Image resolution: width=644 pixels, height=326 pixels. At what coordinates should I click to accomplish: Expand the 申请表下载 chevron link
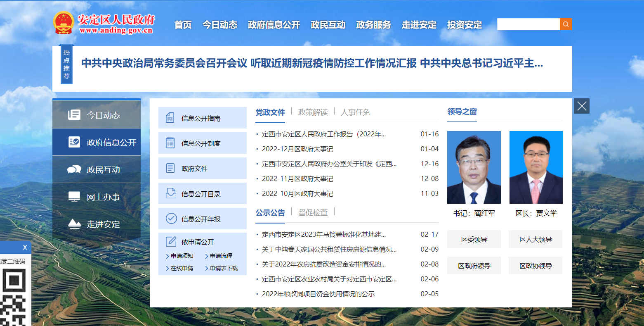222,268
